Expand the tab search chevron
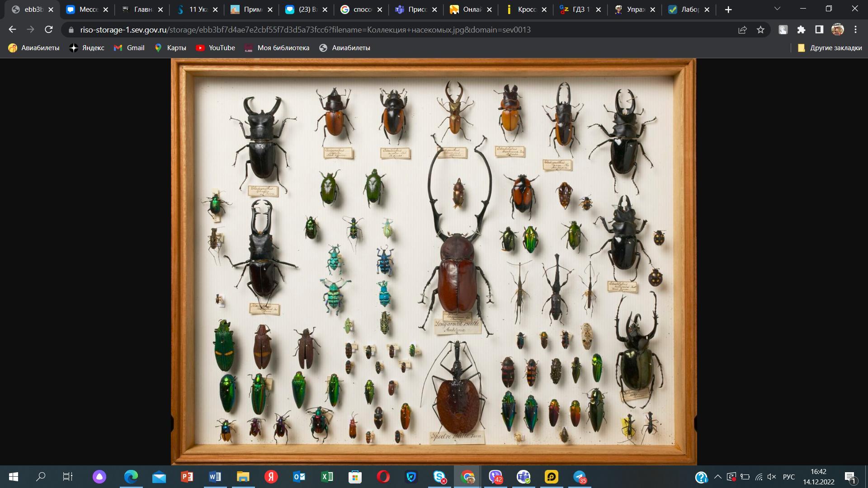This screenshot has height=488, width=868. (777, 9)
